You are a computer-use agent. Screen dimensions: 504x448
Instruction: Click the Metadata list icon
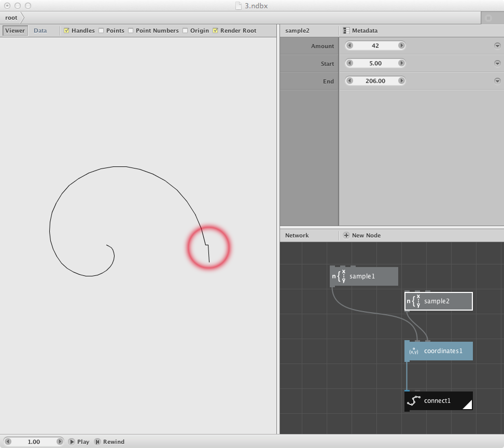click(x=346, y=31)
